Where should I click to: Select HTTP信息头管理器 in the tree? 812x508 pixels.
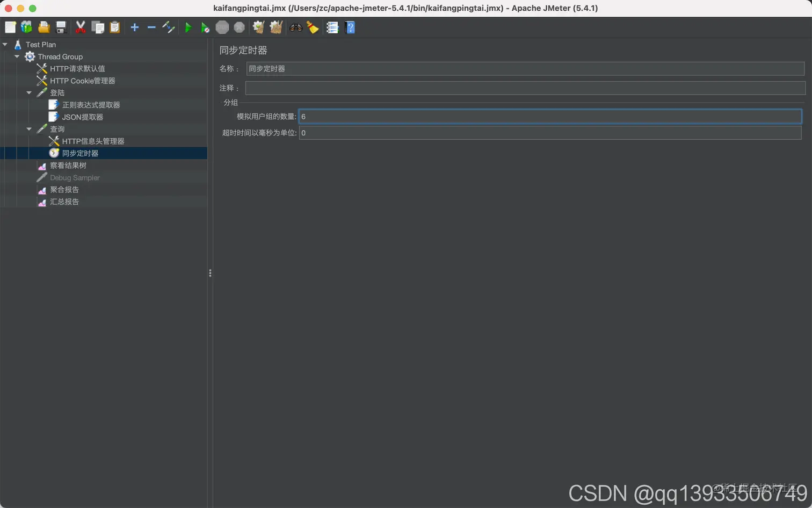(x=93, y=141)
